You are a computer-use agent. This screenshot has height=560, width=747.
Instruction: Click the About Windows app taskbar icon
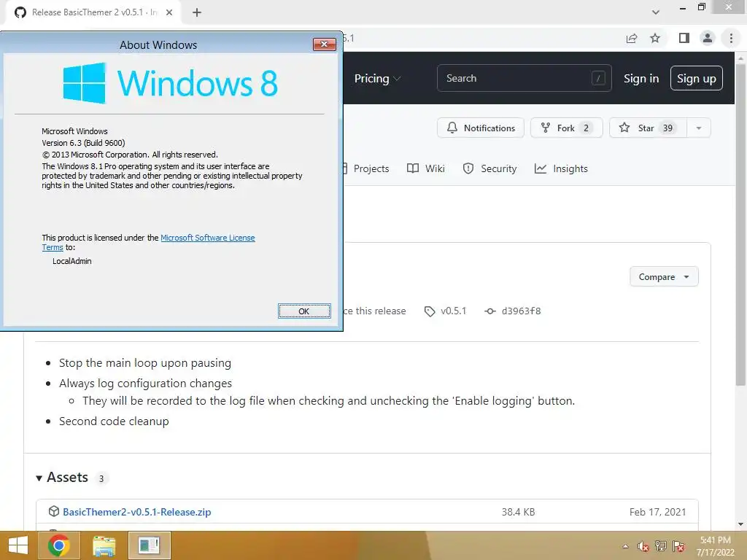149,545
